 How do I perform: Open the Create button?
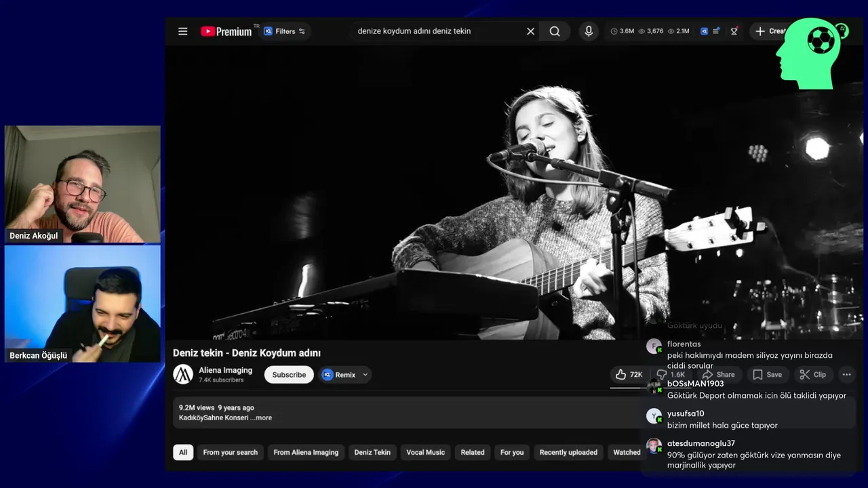coord(771,31)
